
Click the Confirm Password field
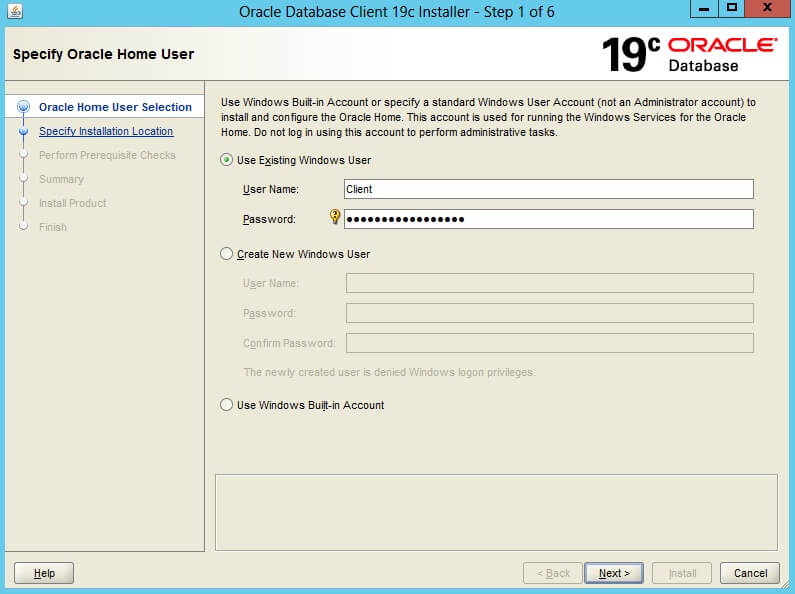tap(550, 343)
